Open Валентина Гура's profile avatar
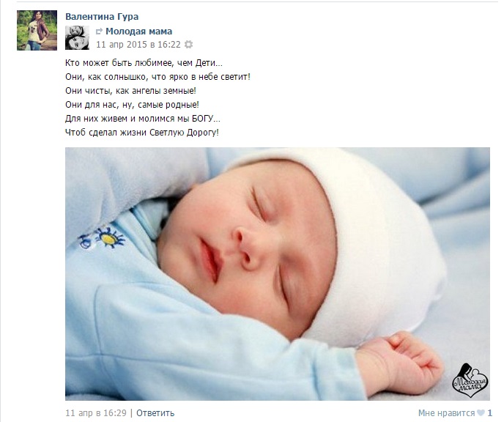This screenshot has width=504, height=422. click(37, 30)
